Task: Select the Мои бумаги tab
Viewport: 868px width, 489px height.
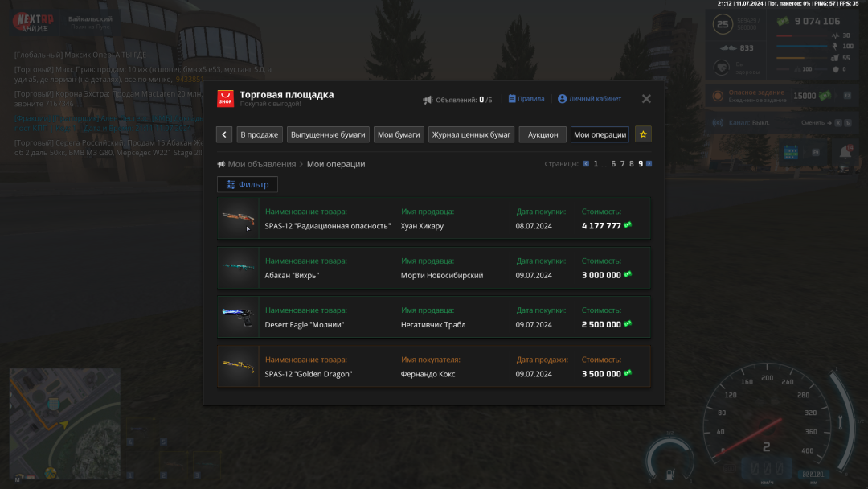Action: pos(399,134)
